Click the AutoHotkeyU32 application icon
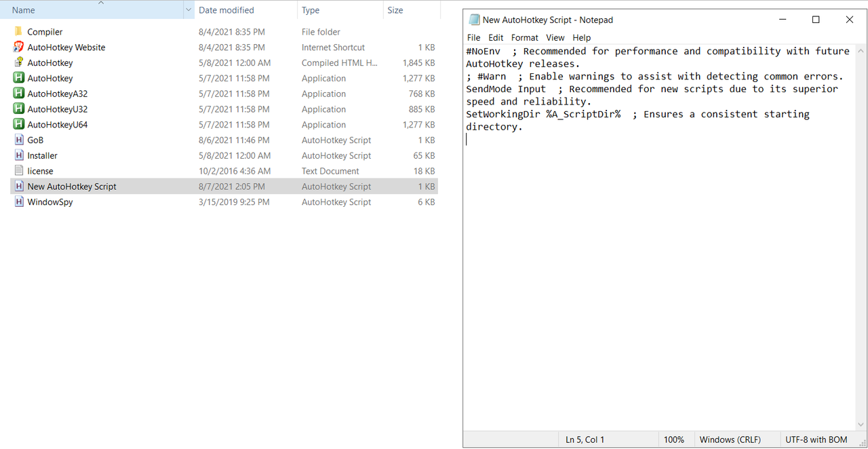 click(x=19, y=109)
